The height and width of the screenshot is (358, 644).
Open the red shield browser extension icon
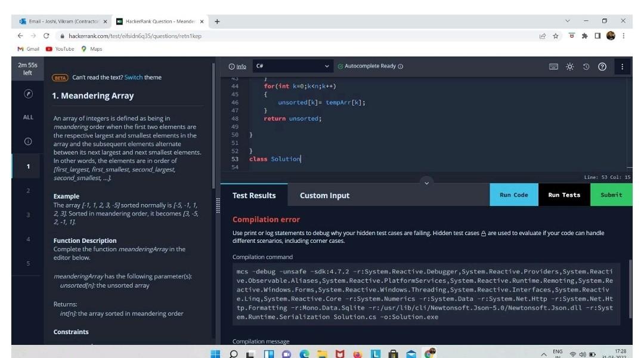571,36
